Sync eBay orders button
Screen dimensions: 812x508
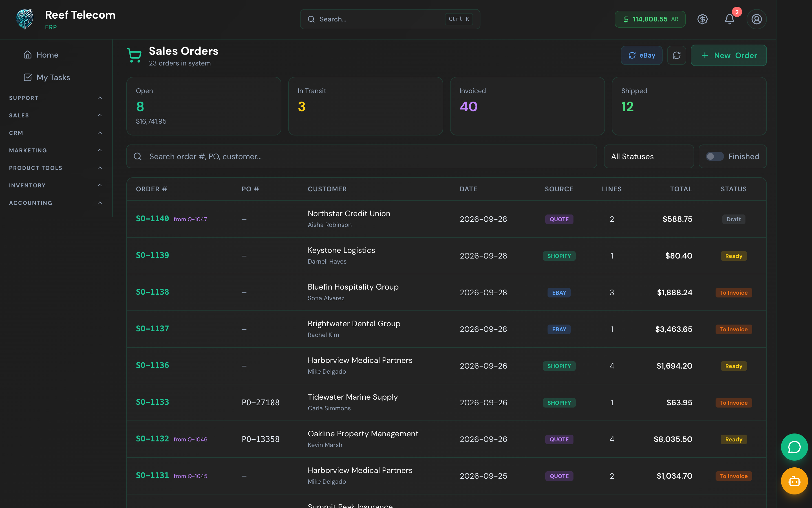(641, 55)
